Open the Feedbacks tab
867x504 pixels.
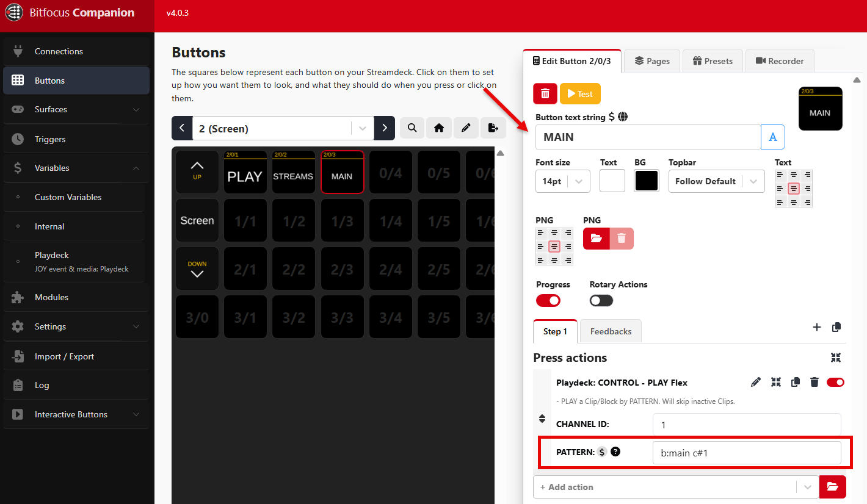click(x=611, y=331)
